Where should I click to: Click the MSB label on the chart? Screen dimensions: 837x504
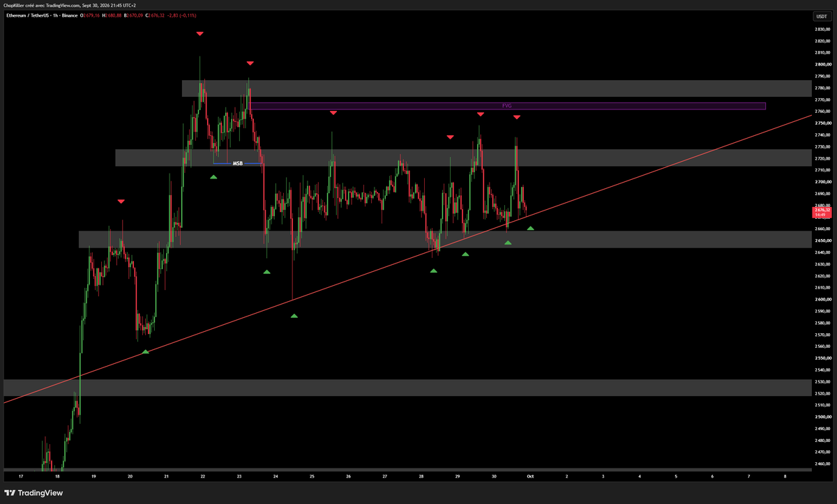(237, 163)
